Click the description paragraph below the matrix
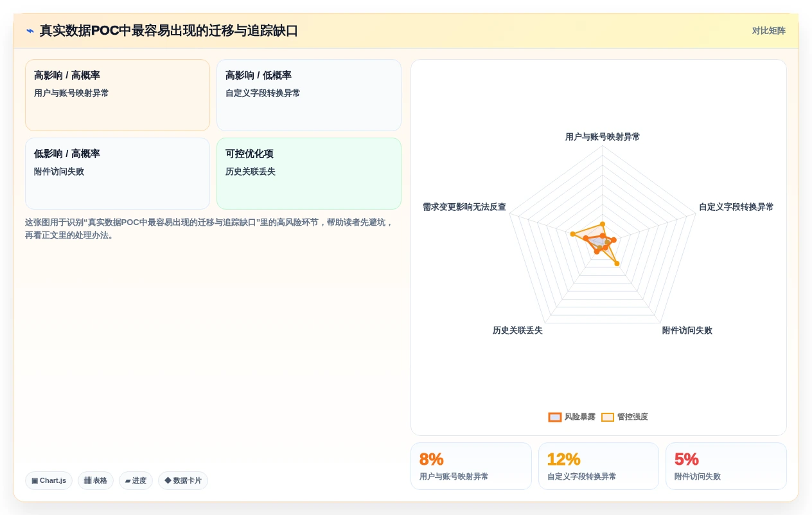Viewport: 812px width, 515px height. (x=209, y=229)
